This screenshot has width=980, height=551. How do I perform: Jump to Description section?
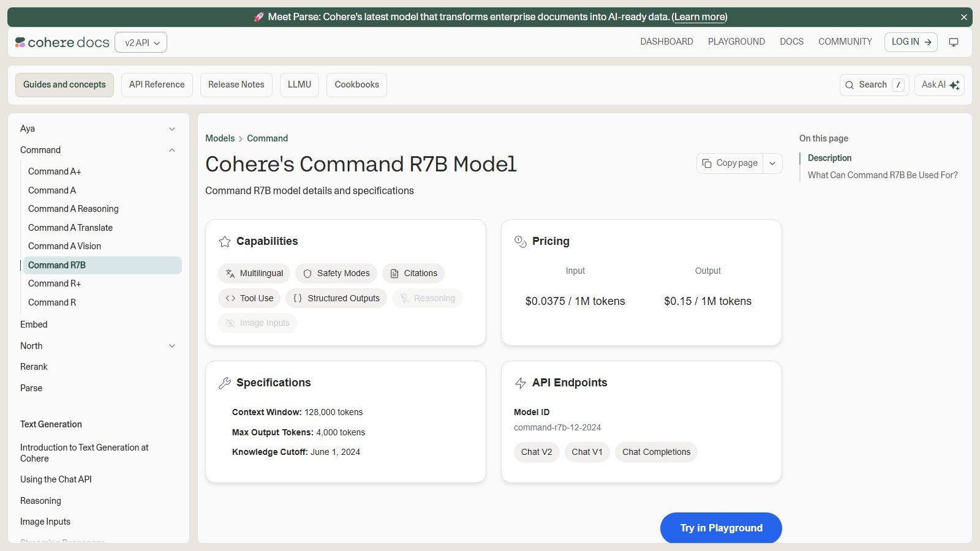coord(829,158)
